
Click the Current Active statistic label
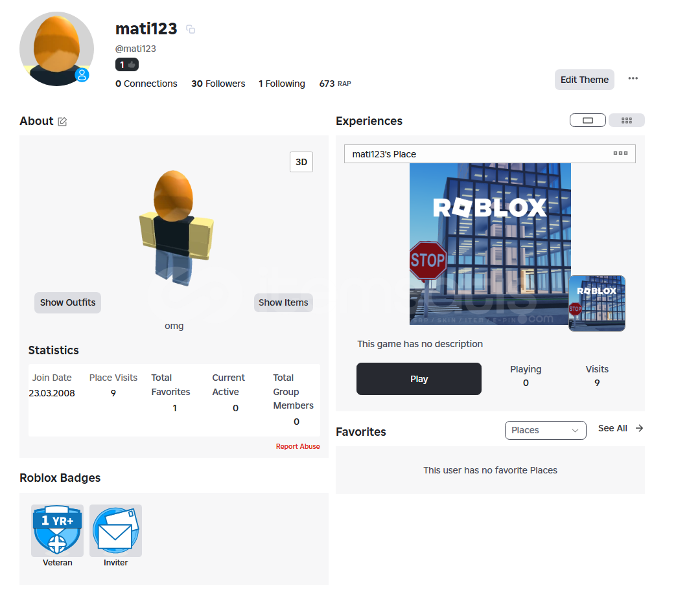tap(229, 385)
